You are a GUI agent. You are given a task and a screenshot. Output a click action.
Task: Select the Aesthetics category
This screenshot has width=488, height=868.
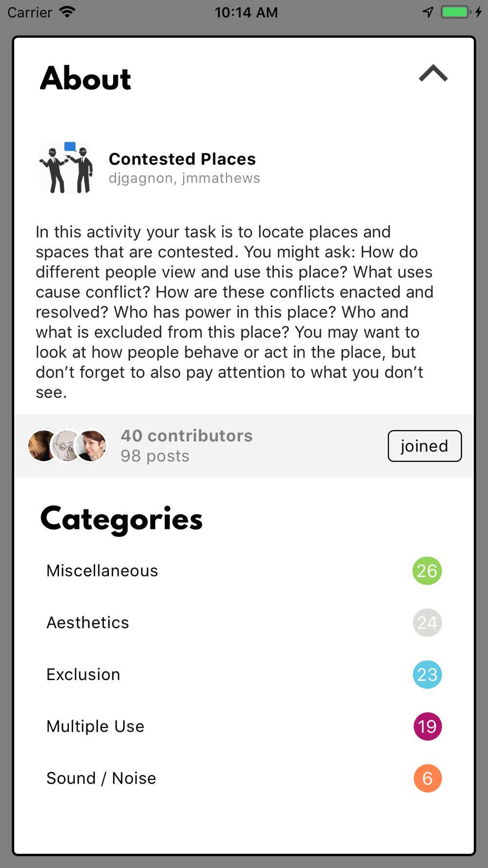point(244,622)
